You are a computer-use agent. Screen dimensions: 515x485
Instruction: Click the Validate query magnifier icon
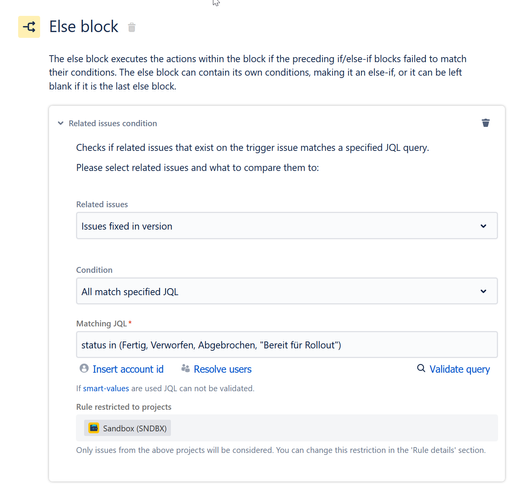point(421,368)
